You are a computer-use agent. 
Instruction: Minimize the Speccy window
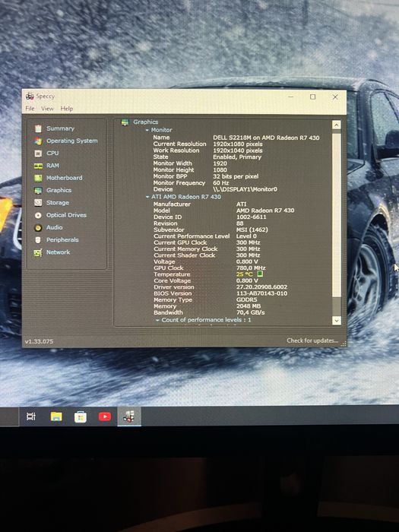click(291, 97)
